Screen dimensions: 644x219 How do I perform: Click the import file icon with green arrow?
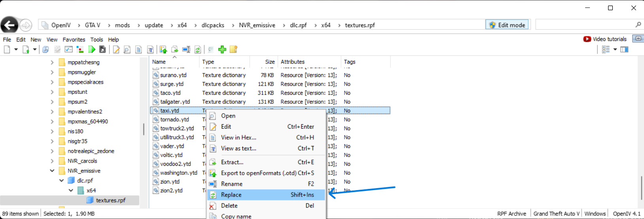coord(26,49)
